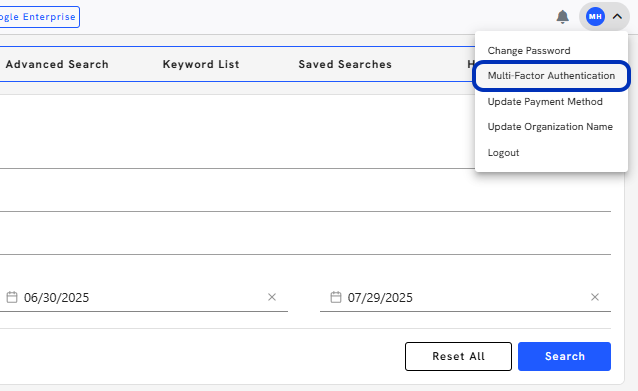Clear the 06/30/2025 start date

(272, 297)
